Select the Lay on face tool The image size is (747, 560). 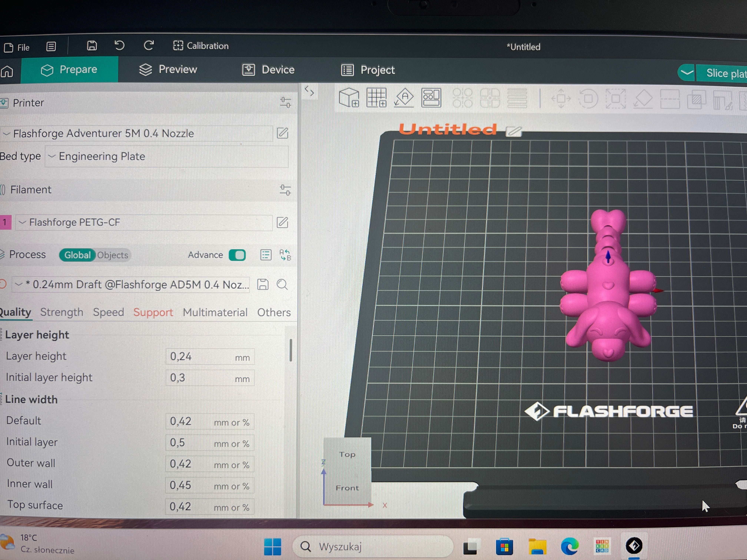click(643, 99)
